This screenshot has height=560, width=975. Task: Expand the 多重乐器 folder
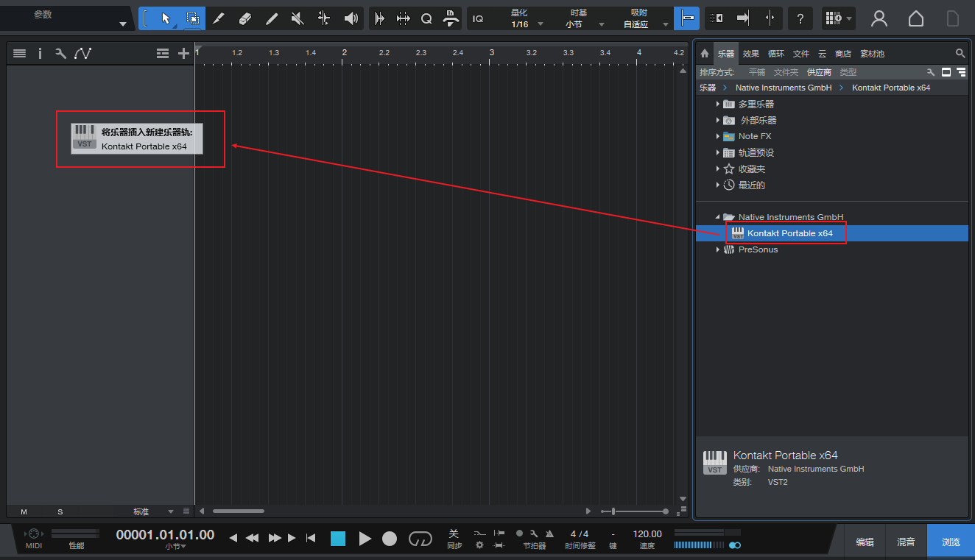(x=718, y=104)
